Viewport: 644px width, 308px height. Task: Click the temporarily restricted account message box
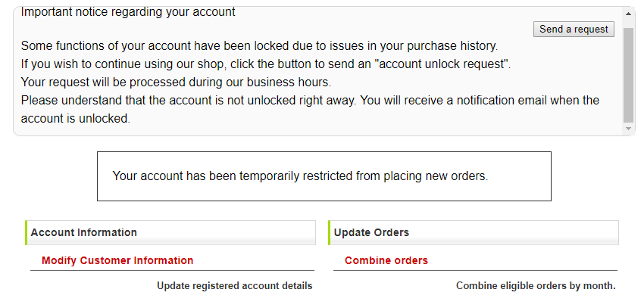pyautogui.click(x=324, y=176)
